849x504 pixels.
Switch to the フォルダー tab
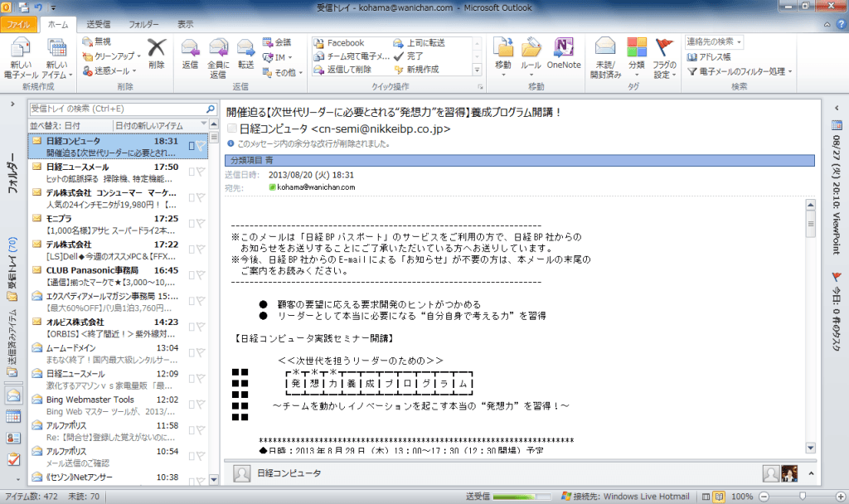[x=144, y=24]
